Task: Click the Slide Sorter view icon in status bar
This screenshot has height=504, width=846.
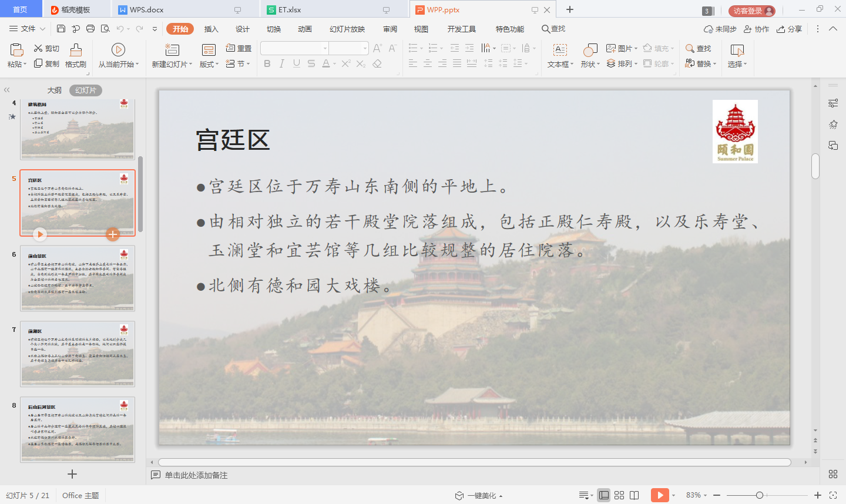Action: point(619,495)
